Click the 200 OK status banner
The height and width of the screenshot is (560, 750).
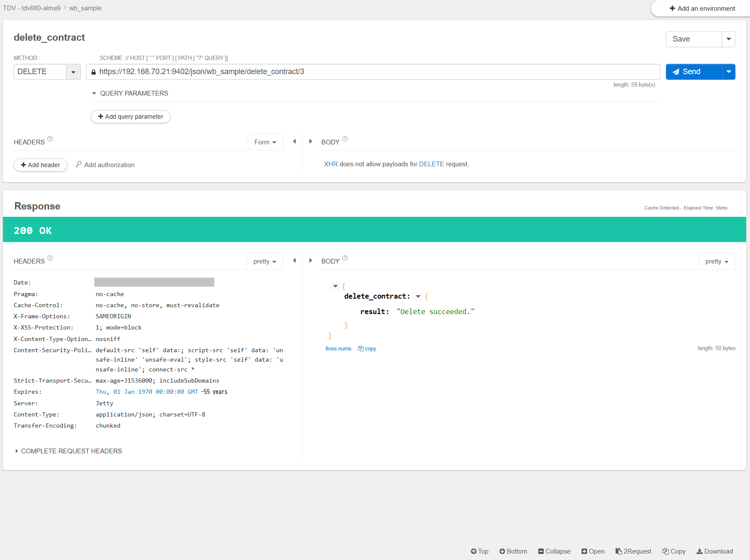click(x=375, y=230)
